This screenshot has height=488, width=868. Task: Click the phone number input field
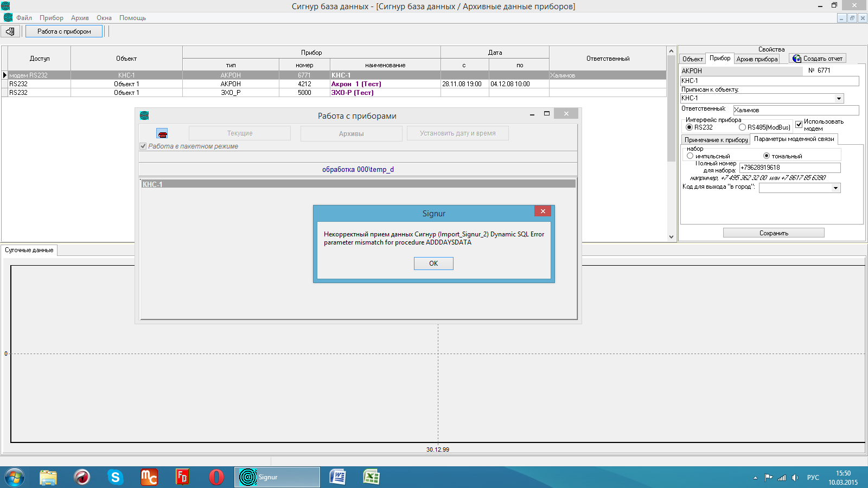pyautogui.click(x=789, y=168)
